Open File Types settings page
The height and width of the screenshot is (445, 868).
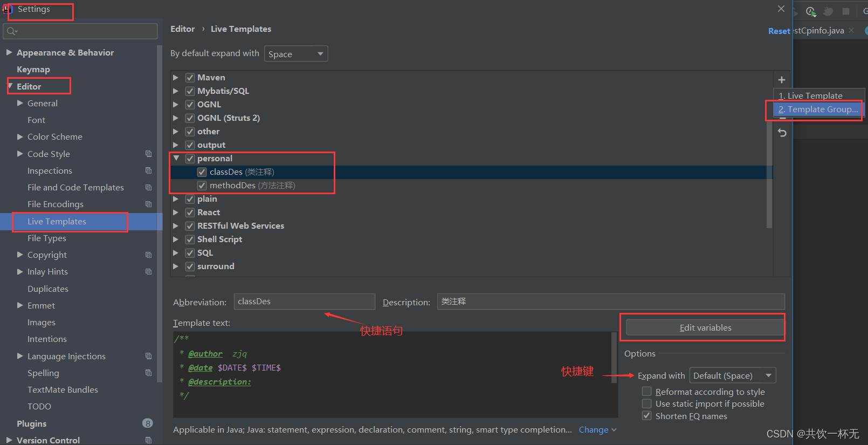[x=47, y=238]
